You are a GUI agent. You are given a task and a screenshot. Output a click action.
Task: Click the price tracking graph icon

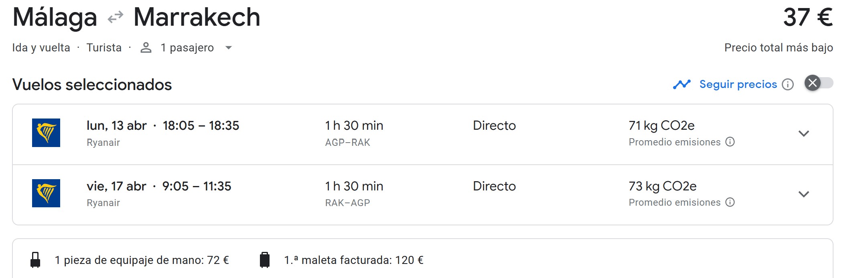point(682,84)
